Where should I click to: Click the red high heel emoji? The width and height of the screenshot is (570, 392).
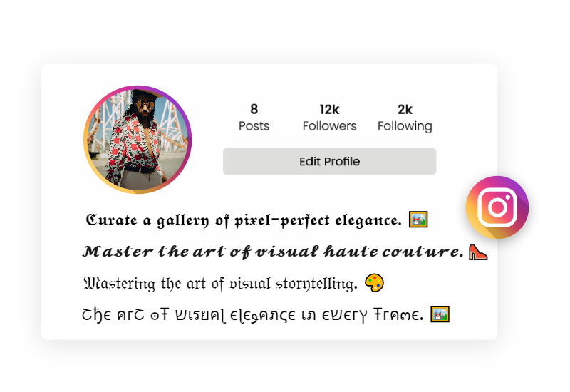[x=478, y=252]
